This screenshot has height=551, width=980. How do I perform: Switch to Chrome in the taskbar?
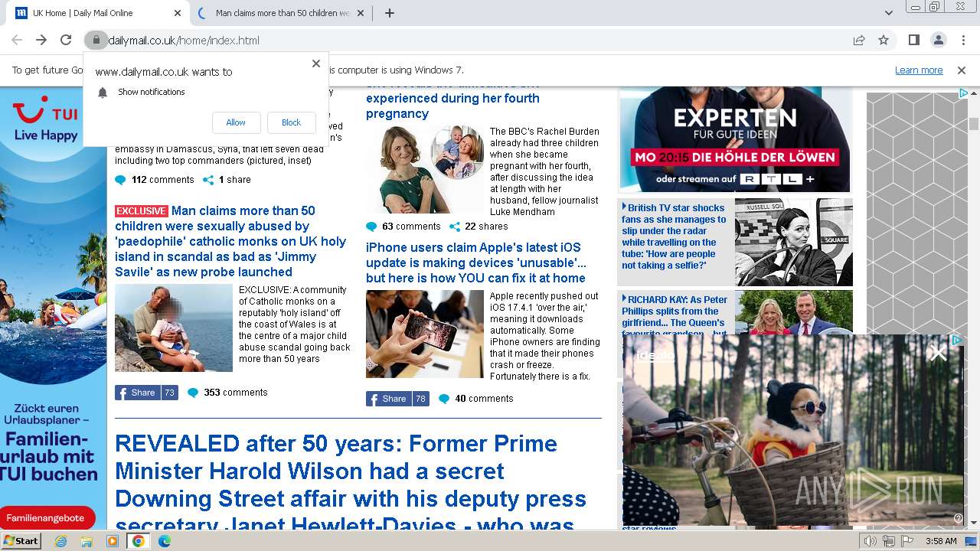pyautogui.click(x=139, y=541)
